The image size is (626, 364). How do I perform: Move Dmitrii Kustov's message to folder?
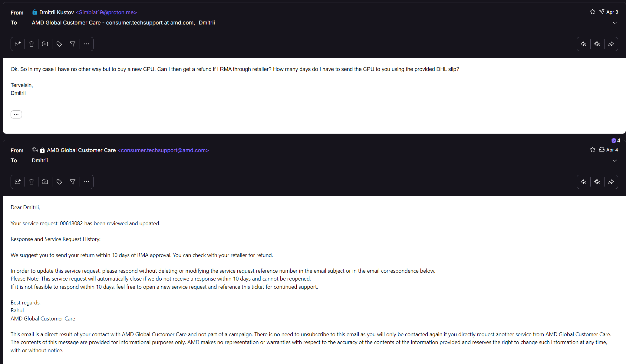(x=45, y=44)
